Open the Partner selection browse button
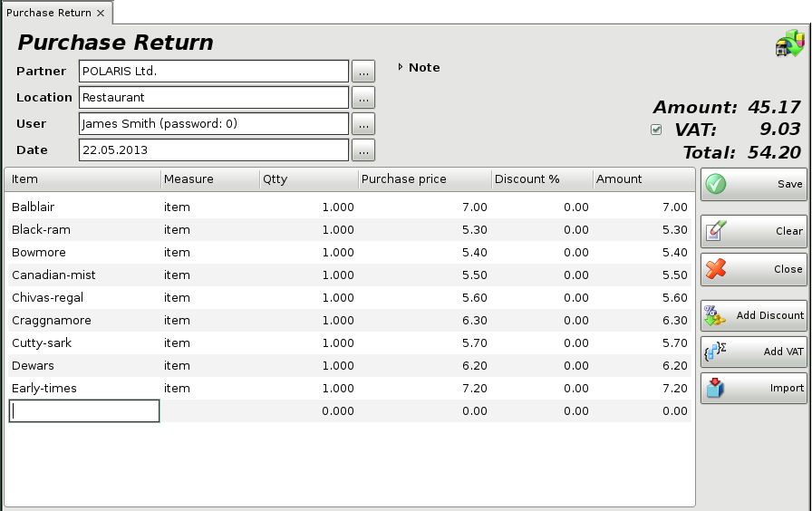 pos(362,71)
